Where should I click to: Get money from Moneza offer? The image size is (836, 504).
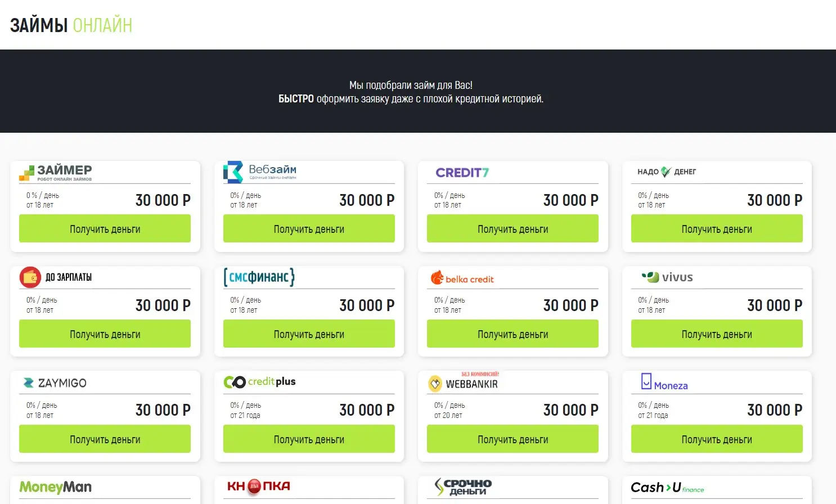click(x=717, y=439)
